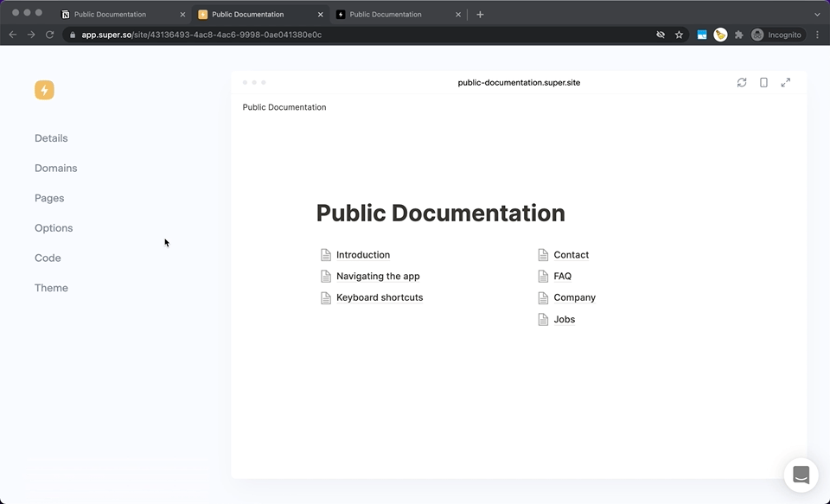Open the Keyboard shortcuts page link

[380, 297]
